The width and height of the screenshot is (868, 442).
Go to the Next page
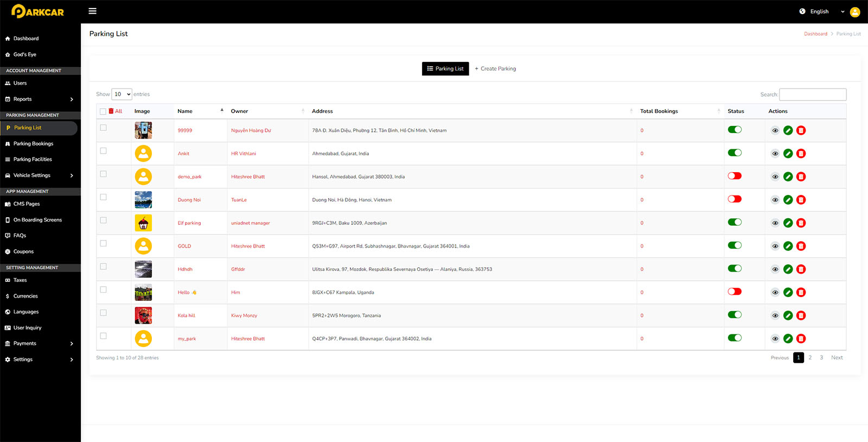click(x=837, y=357)
